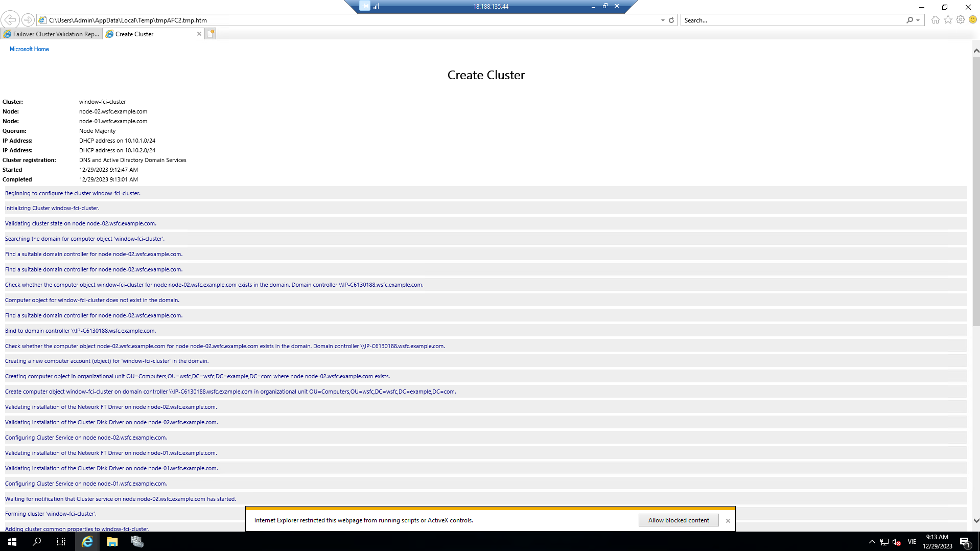Dismiss the ActiveX restriction notification bar

click(728, 521)
